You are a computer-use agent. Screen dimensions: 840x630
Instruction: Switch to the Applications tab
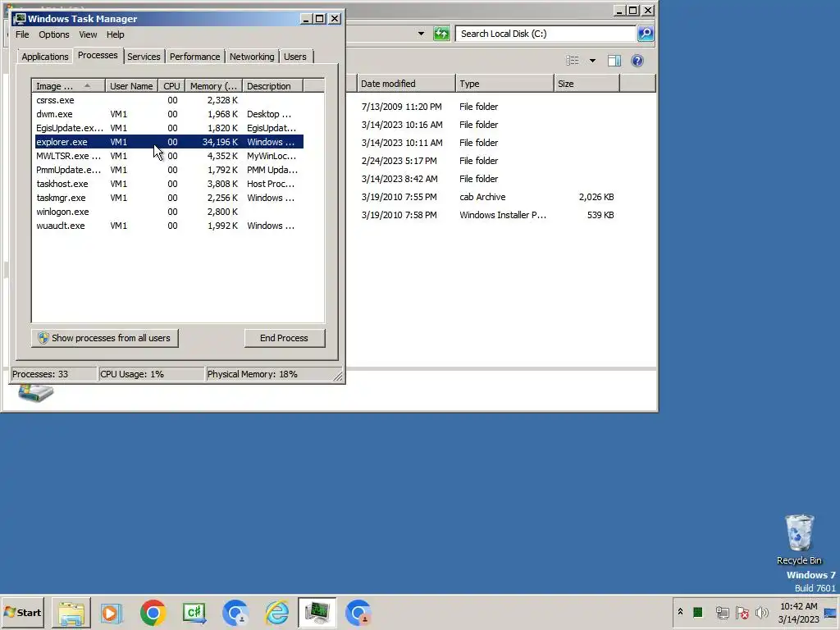point(45,57)
